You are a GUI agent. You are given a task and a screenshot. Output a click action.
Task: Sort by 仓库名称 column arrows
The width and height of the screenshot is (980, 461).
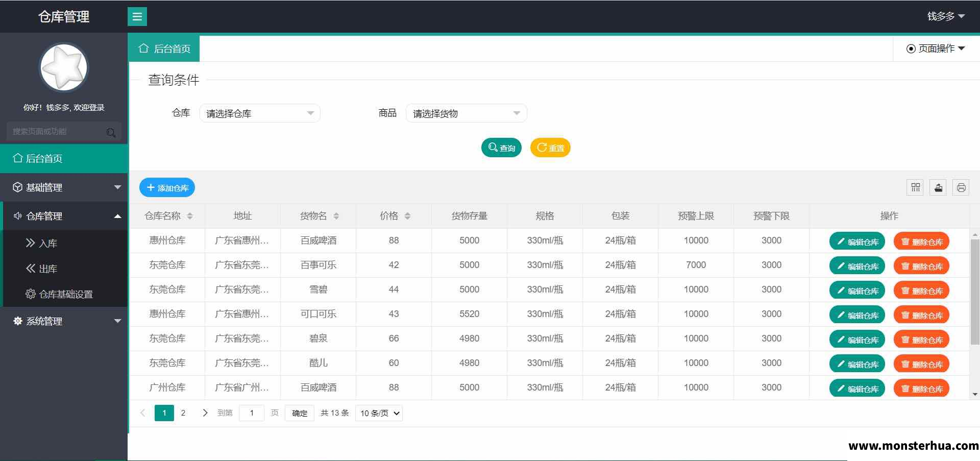point(190,216)
